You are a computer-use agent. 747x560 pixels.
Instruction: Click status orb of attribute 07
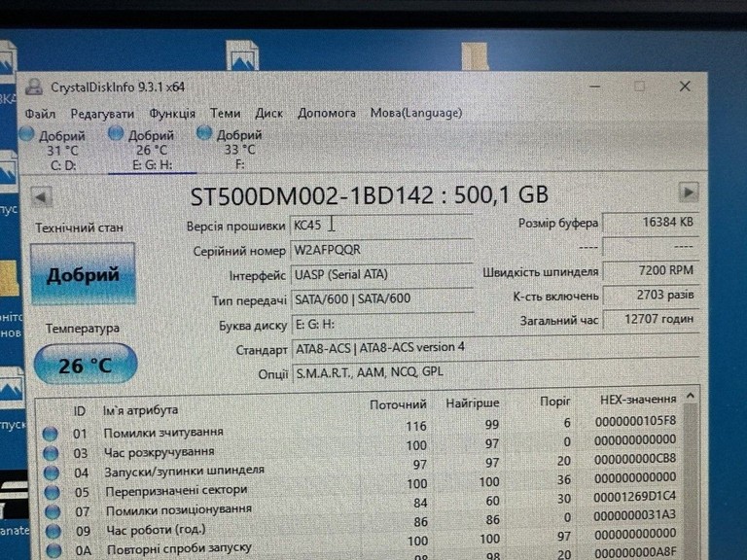coord(53,512)
